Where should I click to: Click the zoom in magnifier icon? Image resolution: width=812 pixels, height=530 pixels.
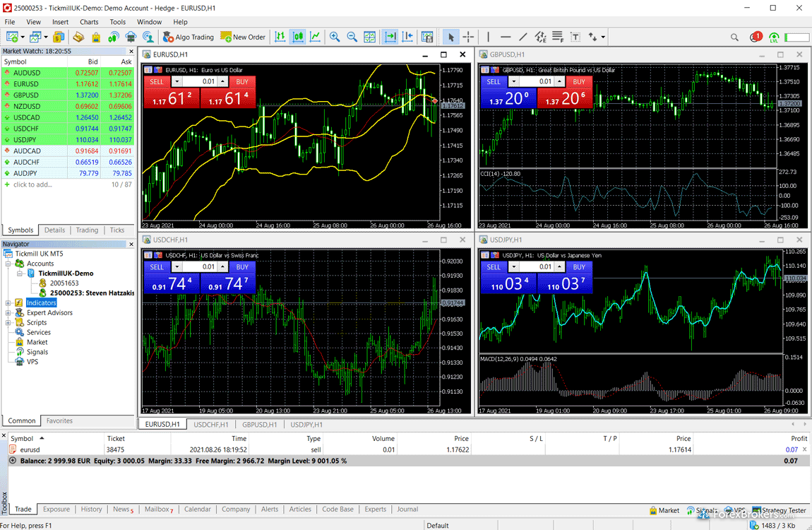[335, 37]
